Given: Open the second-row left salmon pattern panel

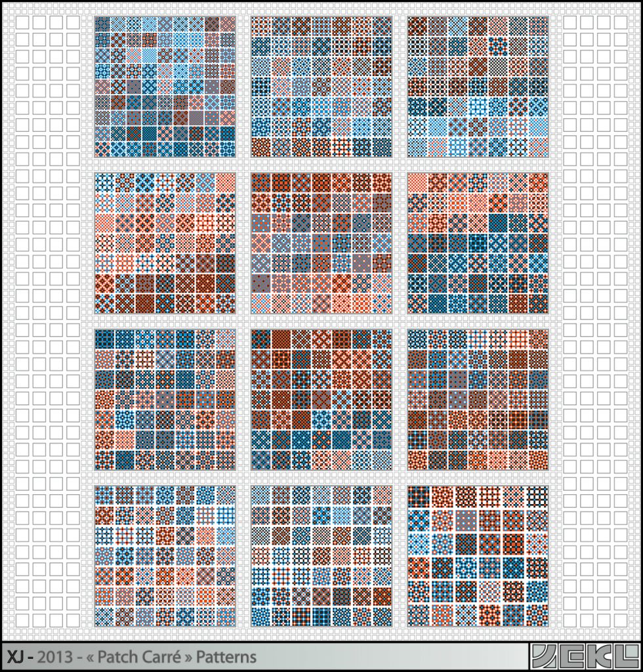Looking at the screenshot, I should tap(165, 243).
